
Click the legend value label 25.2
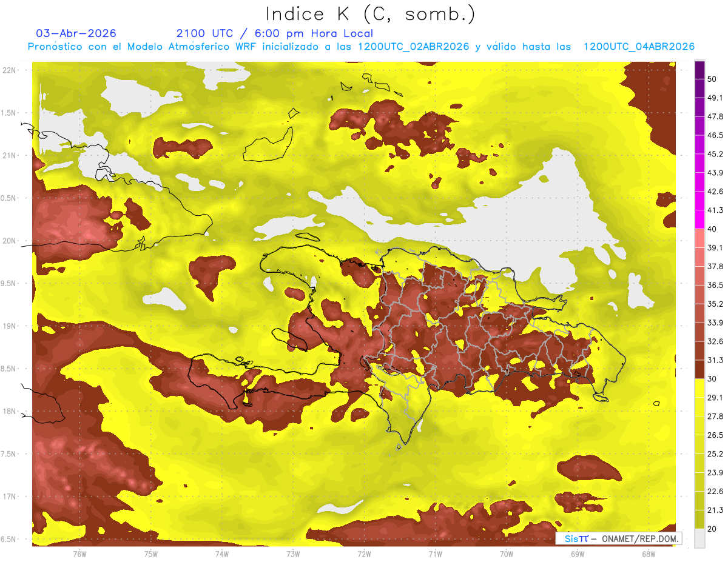click(715, 453)
